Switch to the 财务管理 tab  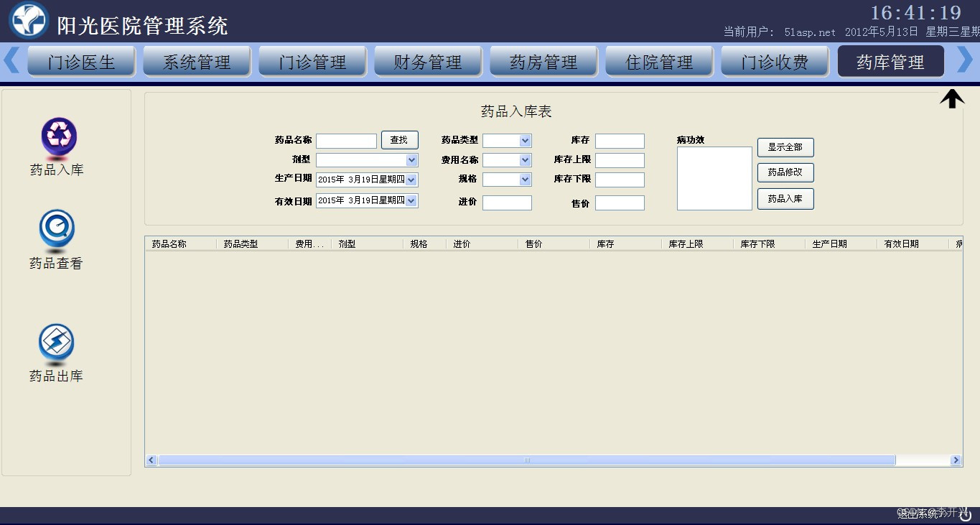[x=428, y=62]
